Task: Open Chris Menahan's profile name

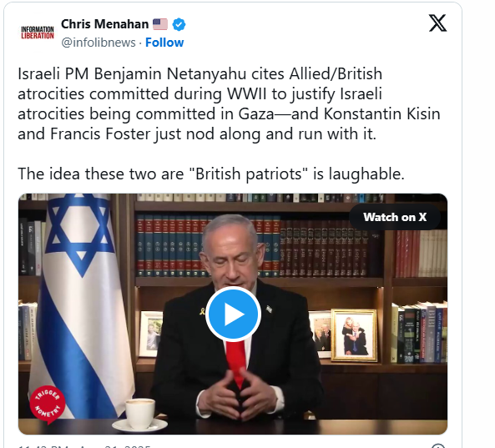Action: (x=104, y=24)
